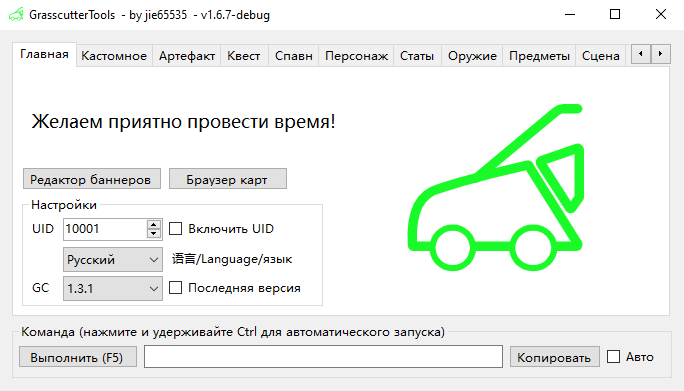Switch to the Сцена tab

pyautogui.click(x=601, y=56)
